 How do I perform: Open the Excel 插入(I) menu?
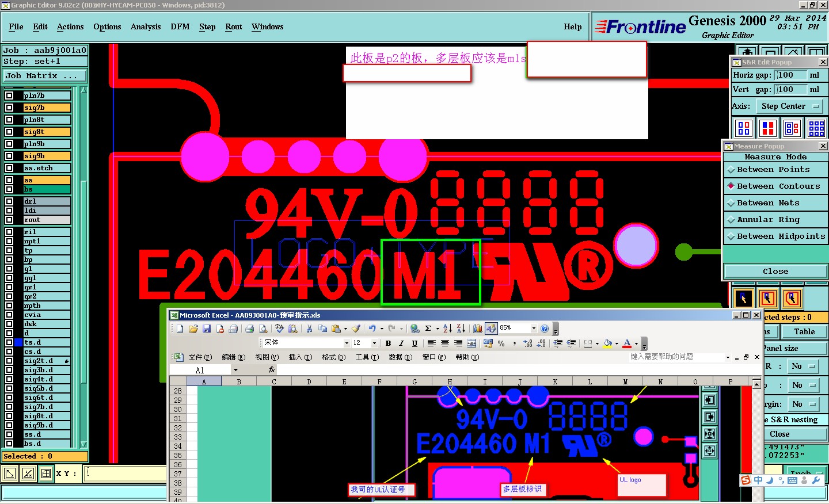click(x=300, y=357)
